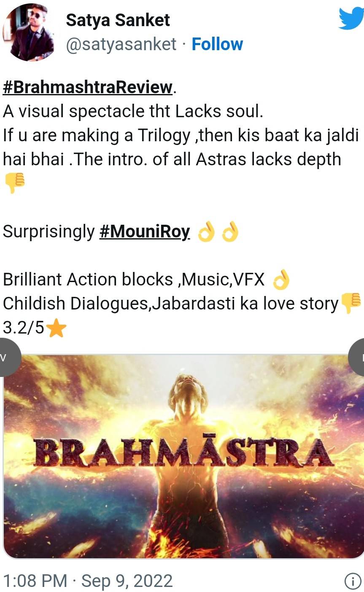Open the #BrahmashtraReview hashtag

coord(88,87)
